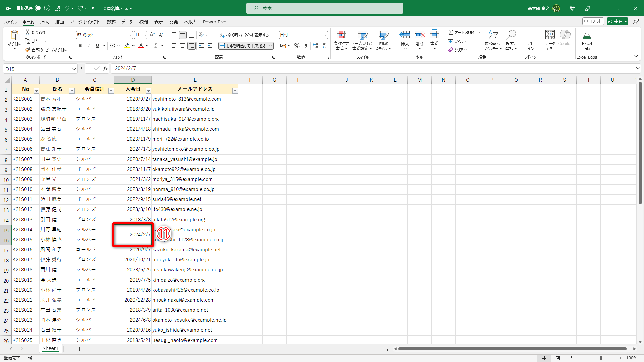Click the Italic formatting icon
The width and height of the screenshot is (644, 362).
[x=89, y=46]
